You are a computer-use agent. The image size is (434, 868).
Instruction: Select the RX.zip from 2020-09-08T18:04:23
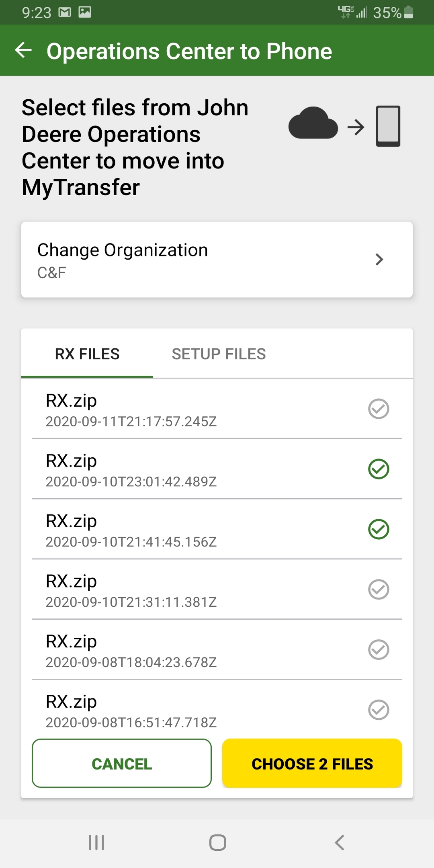coord(379,650)
